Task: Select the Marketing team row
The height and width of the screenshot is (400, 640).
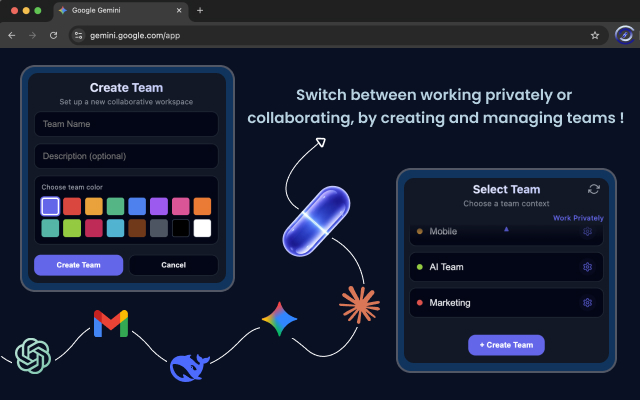Action: [506, 303]
